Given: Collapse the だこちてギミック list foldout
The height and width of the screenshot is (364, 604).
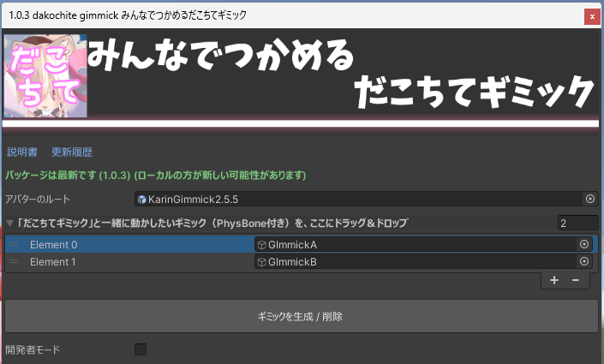Looking at the screenshot, I should pyautogui.click(x=9, y=224).
